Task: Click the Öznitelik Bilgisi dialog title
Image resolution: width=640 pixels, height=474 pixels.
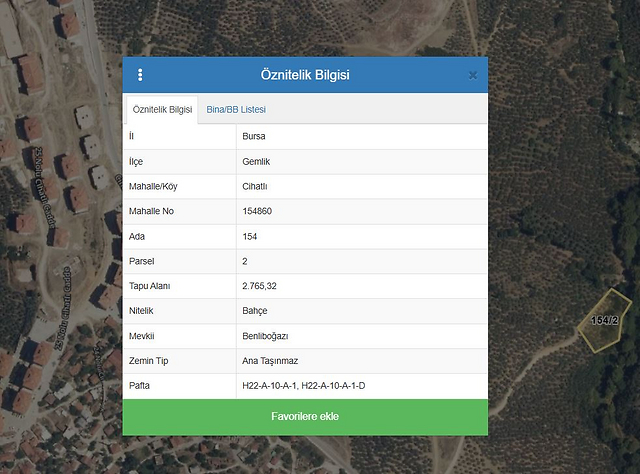Action: coord(304,75)
